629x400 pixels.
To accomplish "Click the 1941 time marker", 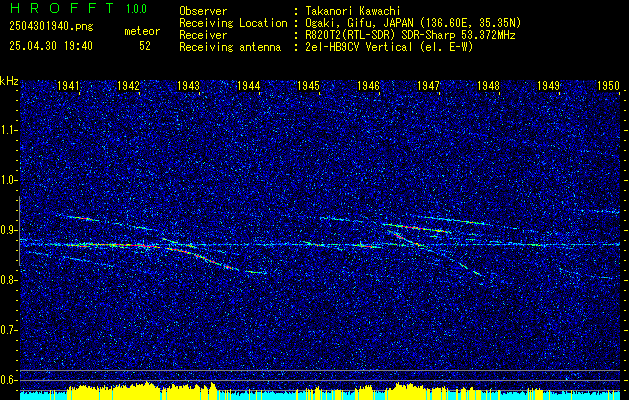I will [68, 85].
